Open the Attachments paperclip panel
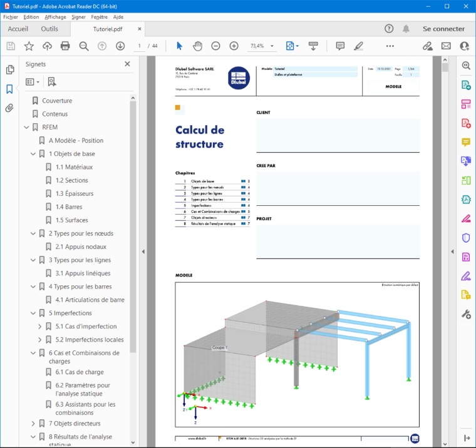Viewport: 476px width, 448px height. pyautogui.click(x=10, y=108)
